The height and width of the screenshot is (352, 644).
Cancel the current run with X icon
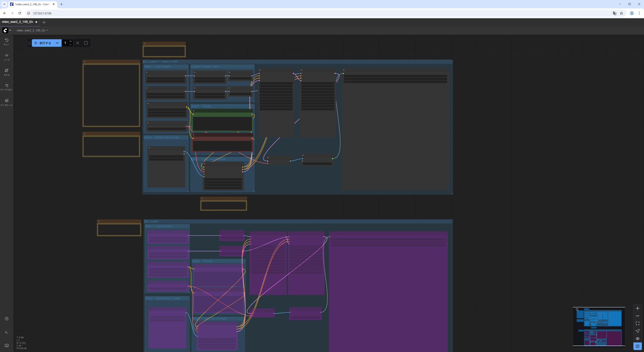point(77,43)
